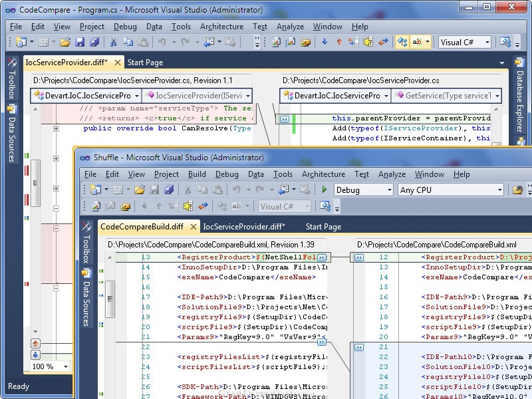
Task: New comparison star icon in CodeCompare toolbar
Action: (368, 42)
